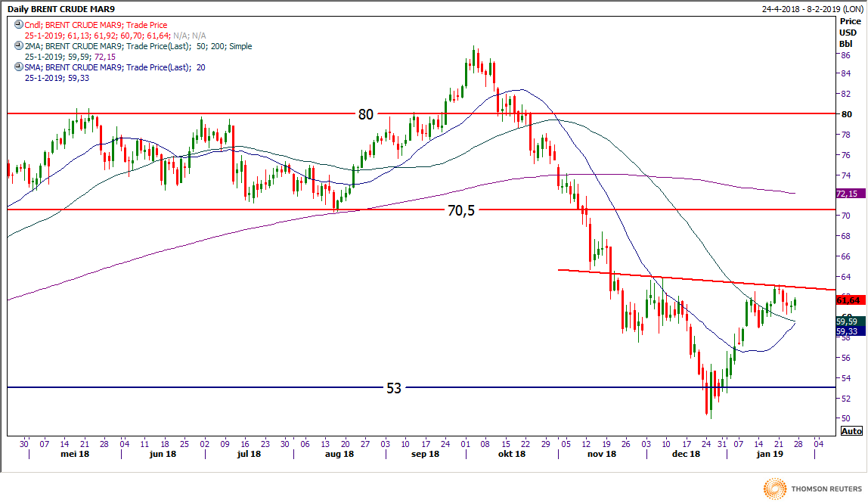Click the 80 resistance line label

click(366, 114)
